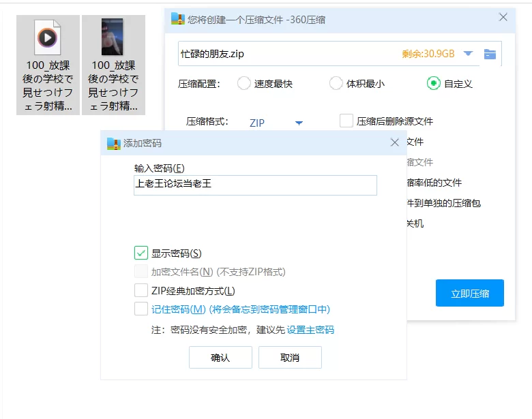Click the 记住密码(M) blue label text
Image resolution: width=532 pixels, height=419 pixels.
click(241, 309)
